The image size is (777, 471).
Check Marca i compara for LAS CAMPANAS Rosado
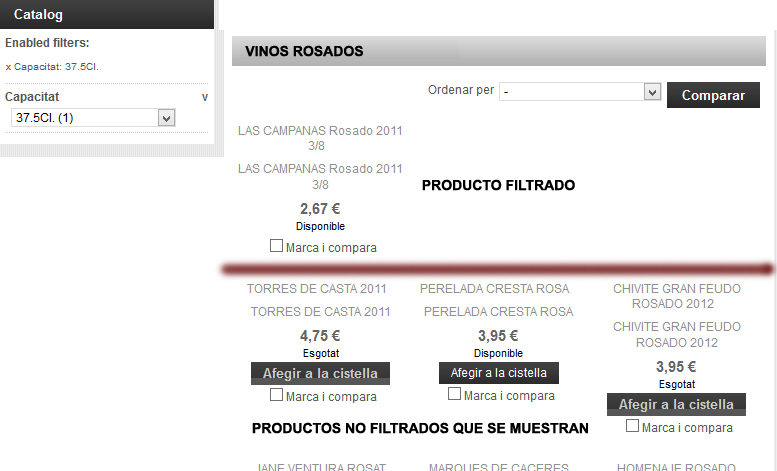point(277,245)
